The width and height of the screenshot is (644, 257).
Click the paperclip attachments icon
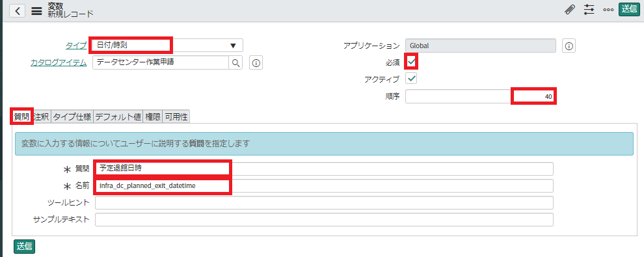click(x=570, y=10)
